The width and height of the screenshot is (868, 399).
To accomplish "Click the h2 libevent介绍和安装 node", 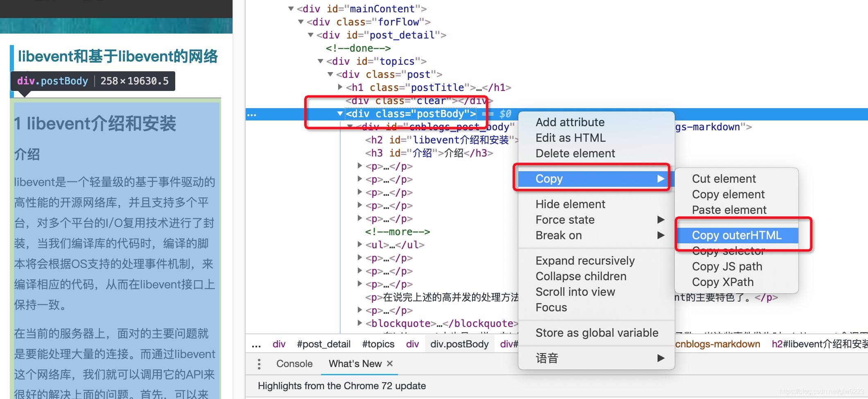I will pyautogui.click(x=442, y=140).
